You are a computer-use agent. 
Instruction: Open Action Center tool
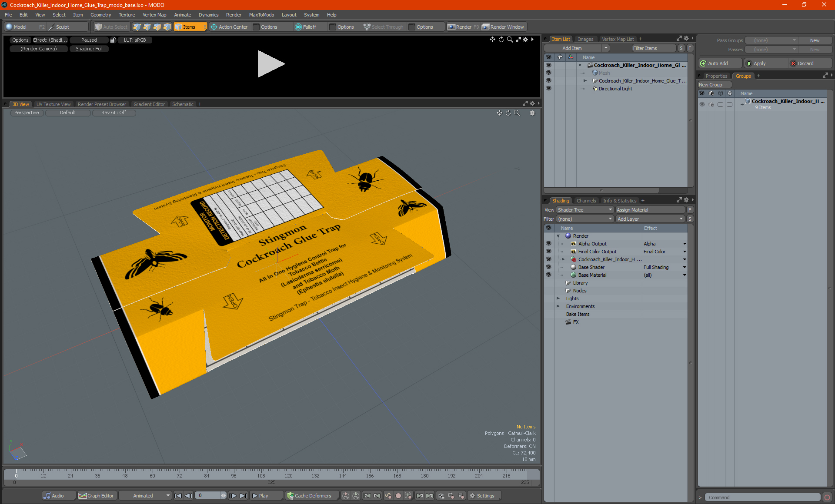[229, 27]
